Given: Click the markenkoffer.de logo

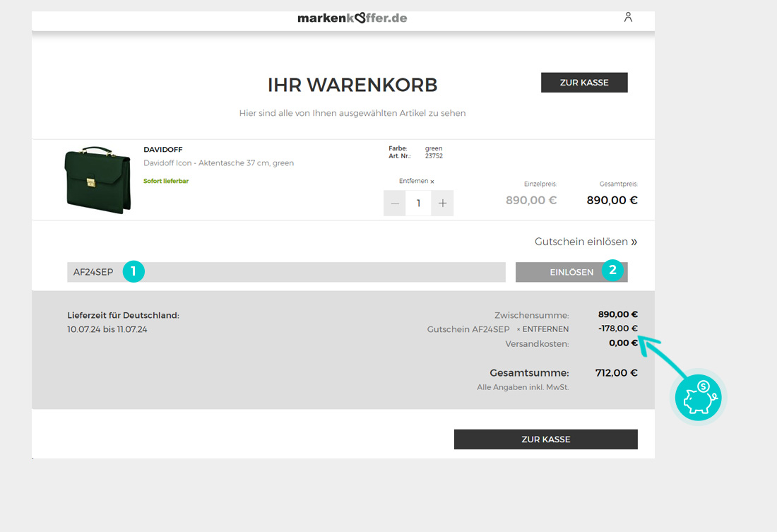Looking at the screenshot, I should (x=352, y=18).
